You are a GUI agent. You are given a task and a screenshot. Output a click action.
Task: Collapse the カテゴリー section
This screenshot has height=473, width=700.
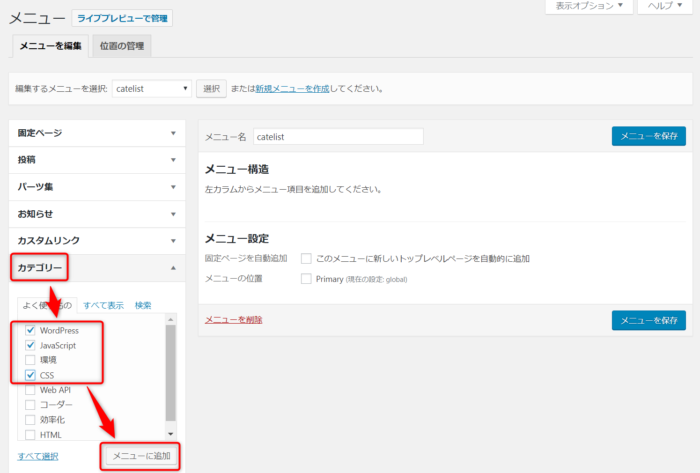[x=95, y=268]
